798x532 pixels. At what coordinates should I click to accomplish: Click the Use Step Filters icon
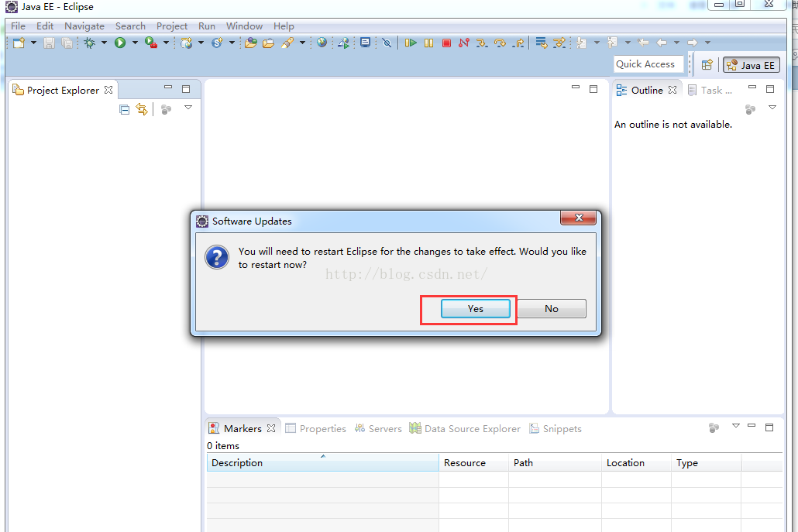pyautogui.click(x=559, y=43)
